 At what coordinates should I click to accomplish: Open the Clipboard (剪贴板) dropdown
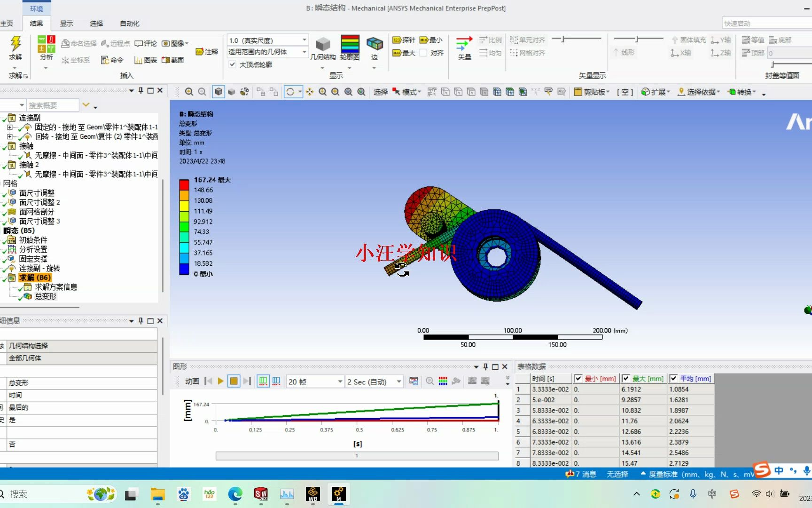pos(592,92)
